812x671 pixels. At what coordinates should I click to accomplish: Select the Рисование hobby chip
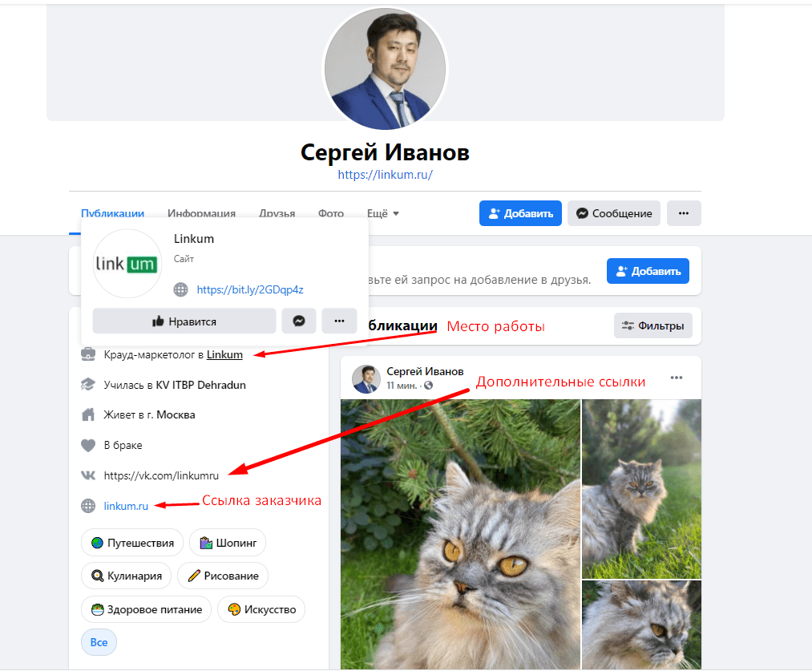(x=223, y=576)
